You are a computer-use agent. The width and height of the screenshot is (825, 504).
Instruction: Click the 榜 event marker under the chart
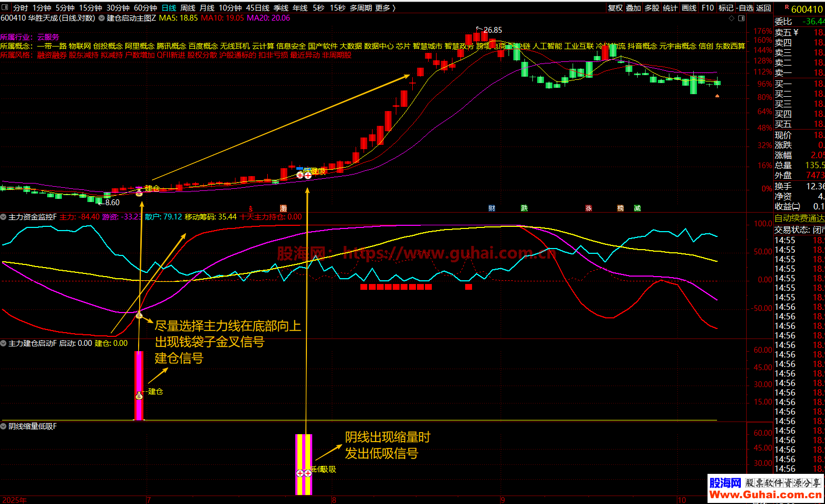click(x=620, y=208)
